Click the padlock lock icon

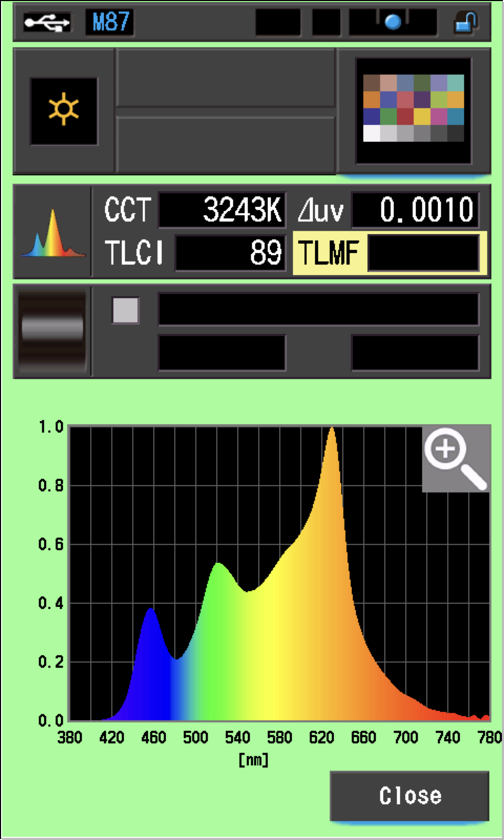465,22
